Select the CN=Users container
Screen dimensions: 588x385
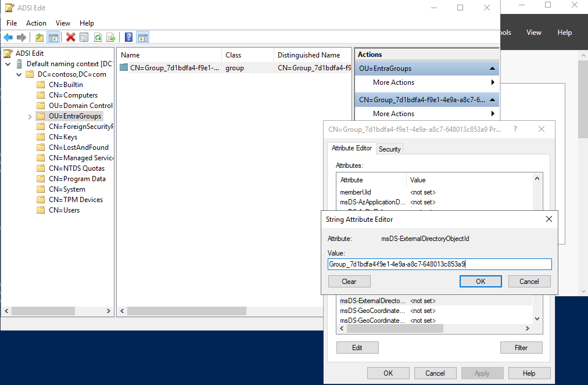pyautogui.click(x=64, y=210)
